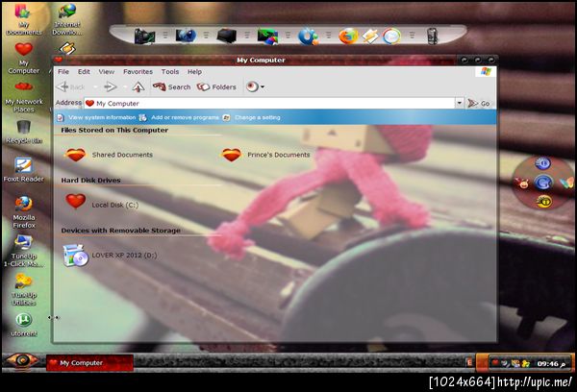
Task: Click the clock showing 09:46
Action: [551, 364]
